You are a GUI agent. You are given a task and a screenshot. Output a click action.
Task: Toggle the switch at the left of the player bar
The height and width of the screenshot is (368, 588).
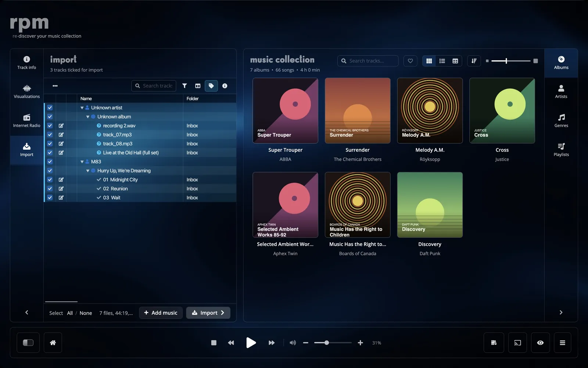28,343
